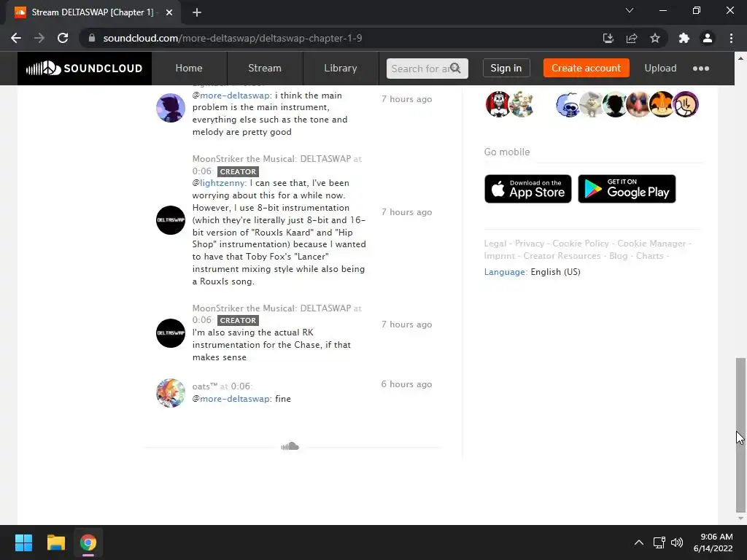Open the purple silhouette commenter avatar
This screenshot has height=560, width=747.
[x=171, y=108]
